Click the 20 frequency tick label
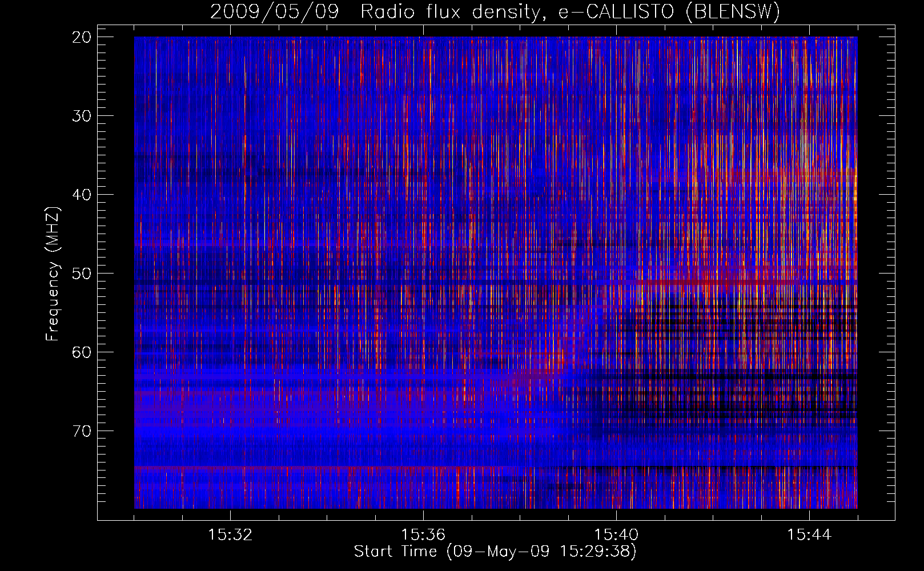This screenshot has width=924, height=571. [82, 37]
